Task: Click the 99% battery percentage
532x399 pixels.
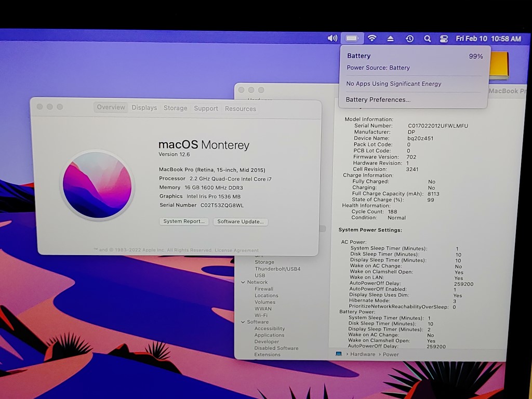Action: click(x=476, y=56)
